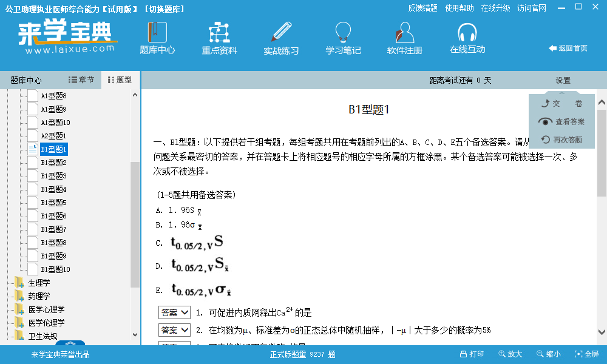Click 距离考试还有 0 天 text
This screenshot has height=364, width=607.
[460, 80]
